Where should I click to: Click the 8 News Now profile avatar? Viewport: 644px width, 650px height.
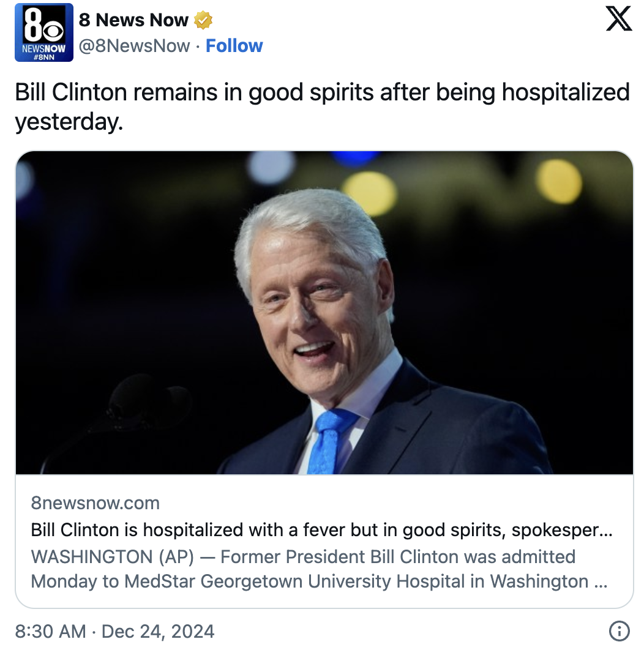[43, 32]
